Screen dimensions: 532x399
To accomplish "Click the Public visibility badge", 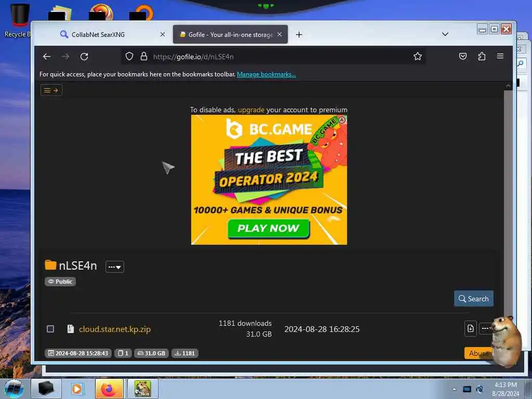I will click(x=60, y=282).
